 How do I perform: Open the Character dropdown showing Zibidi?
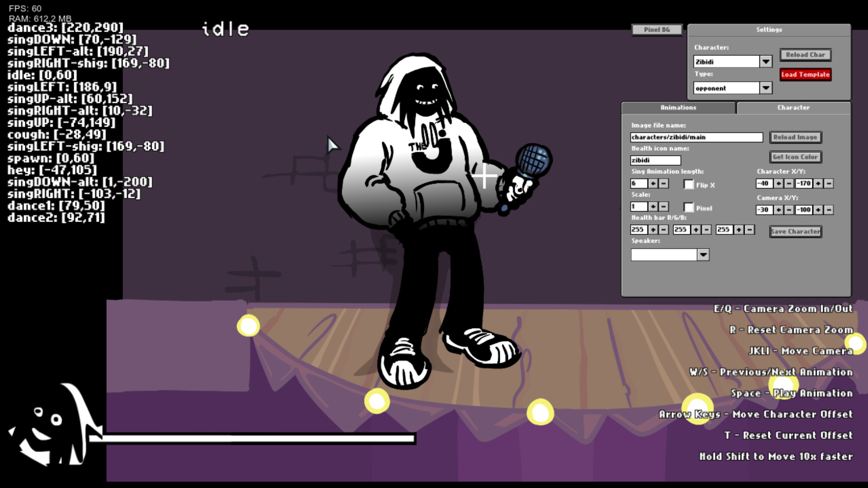tap(765, 62)
